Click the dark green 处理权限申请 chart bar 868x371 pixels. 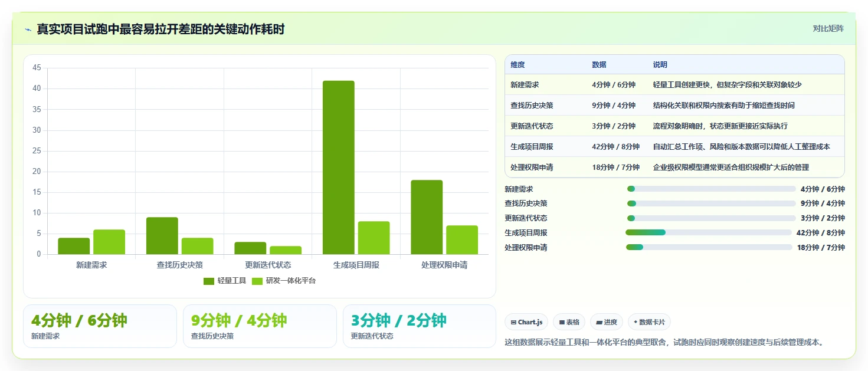click(427, 217)
